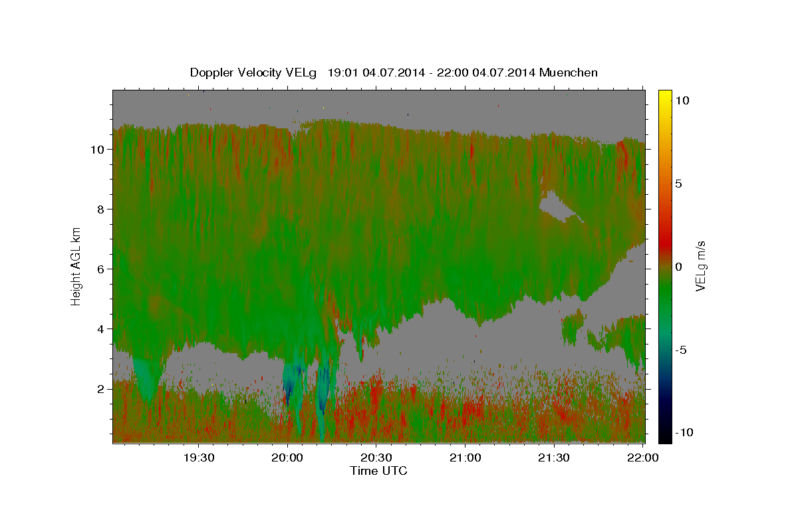Click the '22:00' time axis label
This screenshot has width=798, height=532.
(642, 458)
